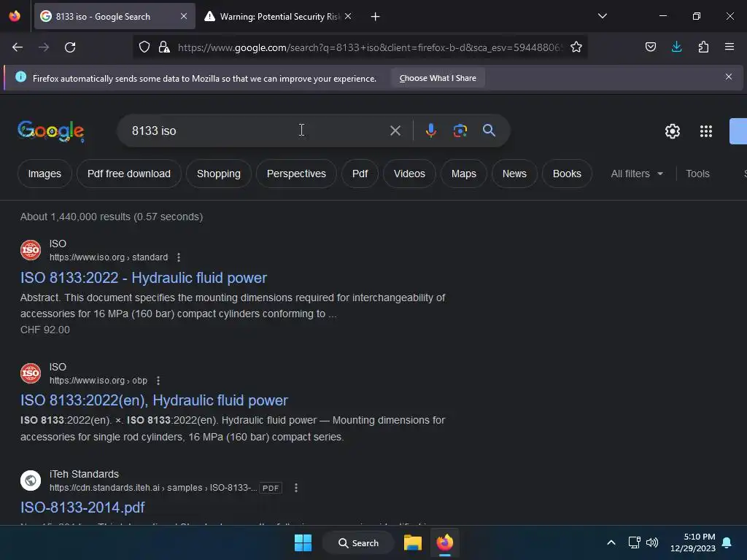The image size is (747, 560).
Task: Open the Firefox application menu
Action: [x=729, y=47]
